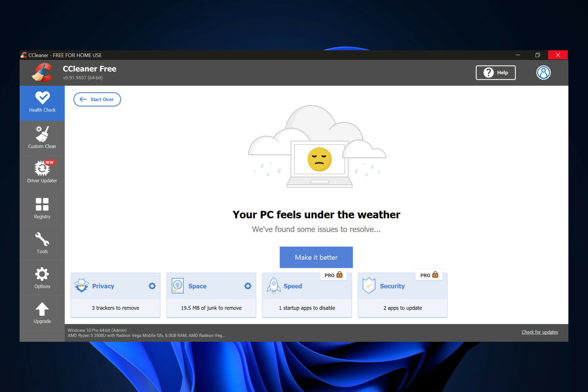Click the Security shield icon
This screenshot has height=392, width=588.
click(x=369, y=286)
